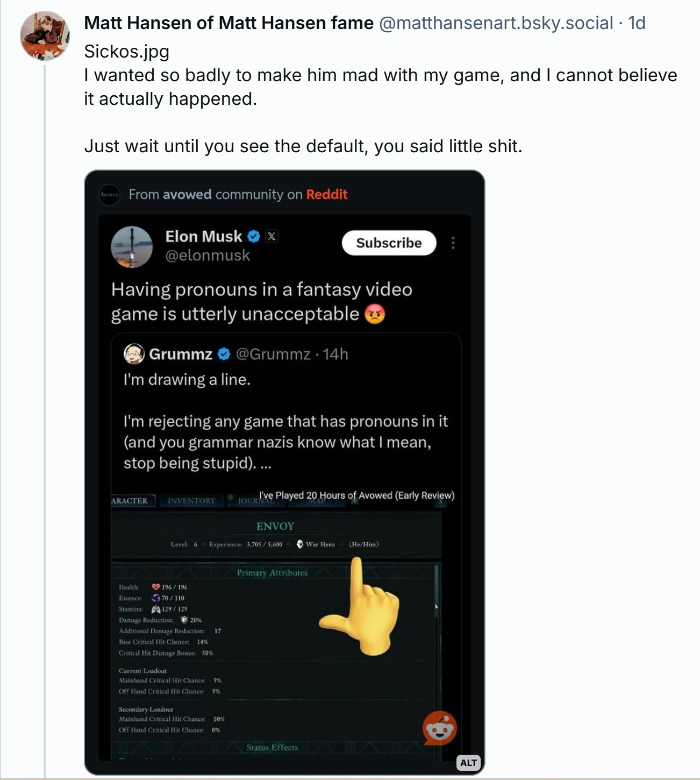Screen dimensions: 700x780
Task: Click the verified badge next to Grummz
Action: tap(224, 354)
